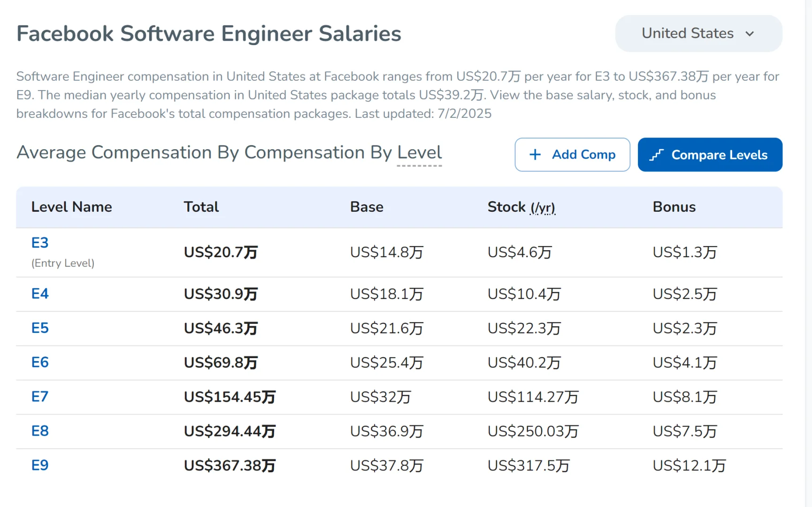Screen dimensions: 812x507
Task: Select the E7 total US$154.45万
Action: tap(230, 397)
